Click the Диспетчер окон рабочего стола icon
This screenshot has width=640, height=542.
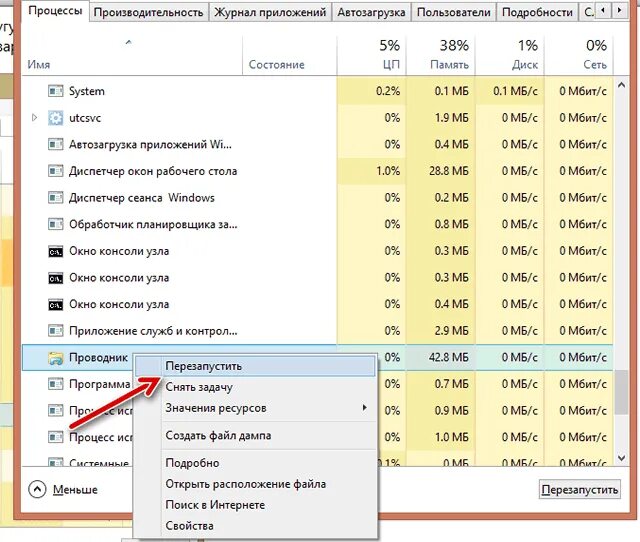click(56, 171)
